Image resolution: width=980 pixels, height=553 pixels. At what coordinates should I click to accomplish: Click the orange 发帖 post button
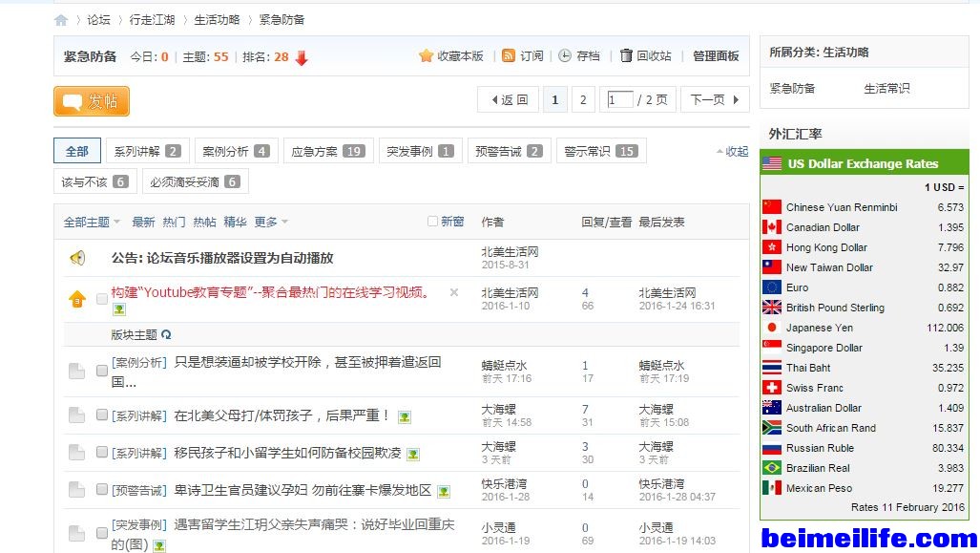click(92, 101)
